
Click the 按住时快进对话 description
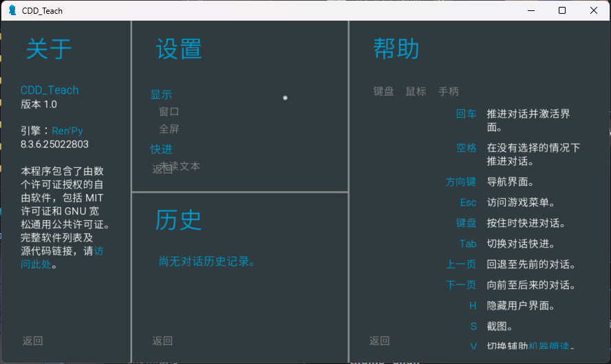coord(526,224)
